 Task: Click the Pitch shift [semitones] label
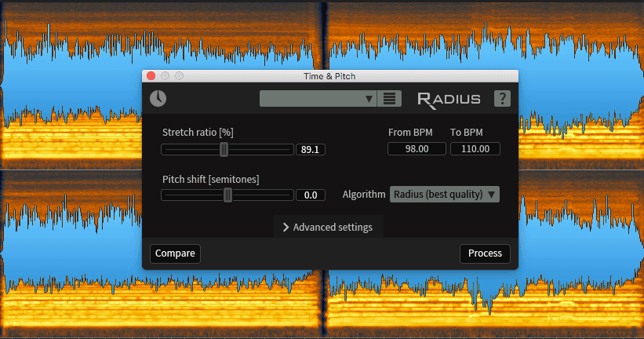pos(211,180)
